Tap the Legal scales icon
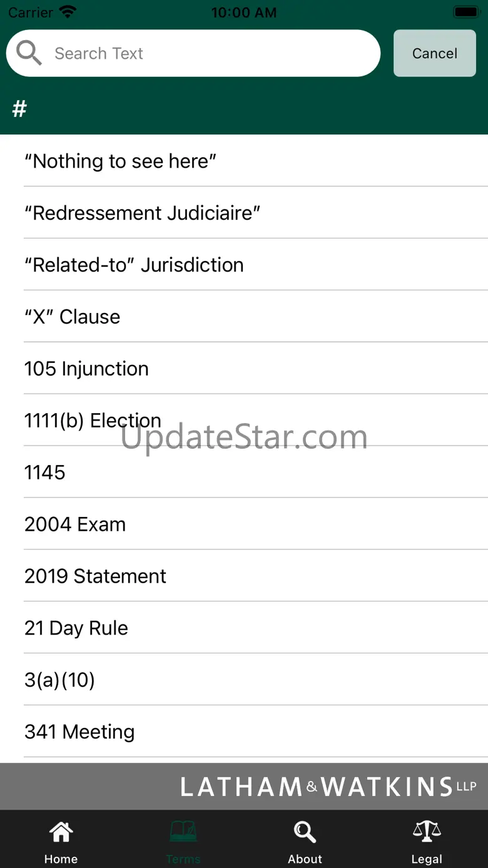This screenshot has width=488, height=868. (427, 833)
